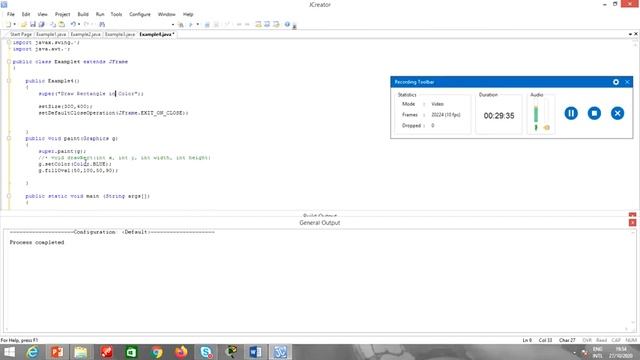Image resolution: width=640 pixels, height=360 pixels.
Task: Click the Open file folder icon
Action: point(24,24)
